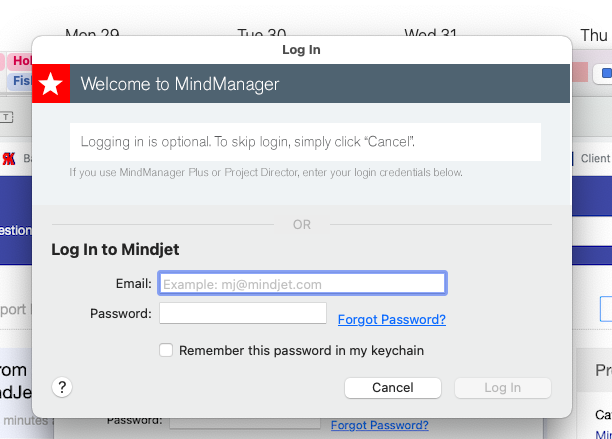The width and height of the screenshot is (612, 439).
Task: Click the "Log In" dialog title bar
Action: [x=302, y=49]
